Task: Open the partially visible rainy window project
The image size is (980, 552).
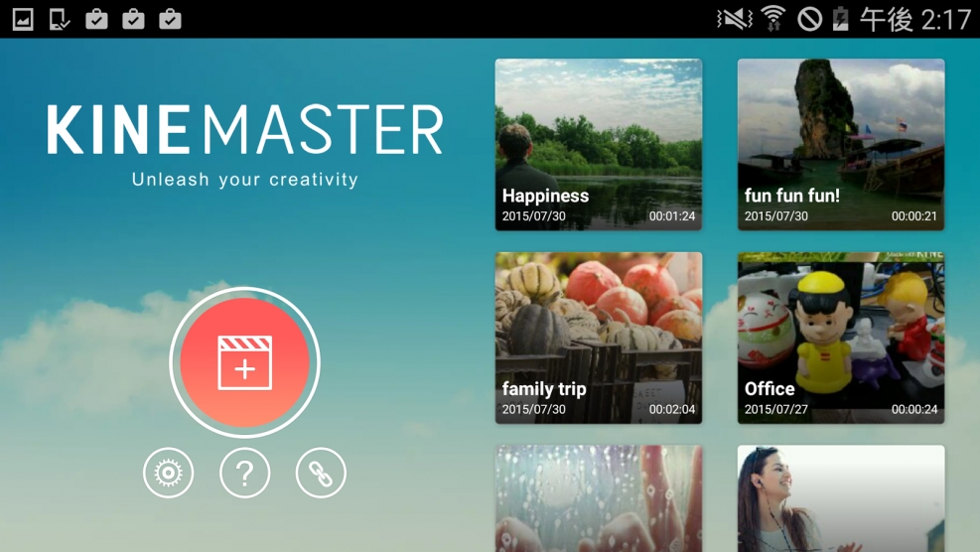Action: 598,498
